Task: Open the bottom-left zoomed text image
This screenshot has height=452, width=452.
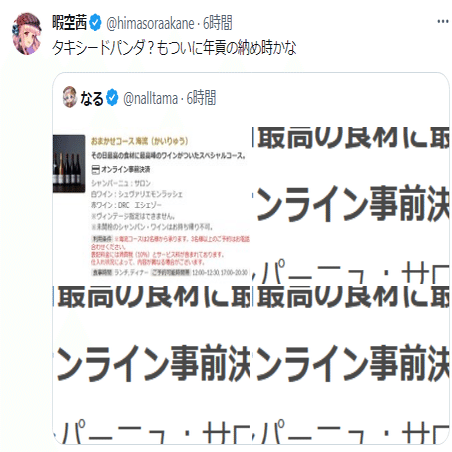Action: pos(152,365)
